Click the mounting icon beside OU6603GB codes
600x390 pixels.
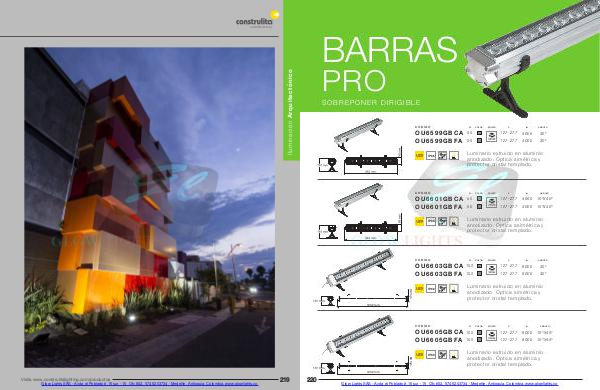[x=491, y=269]
